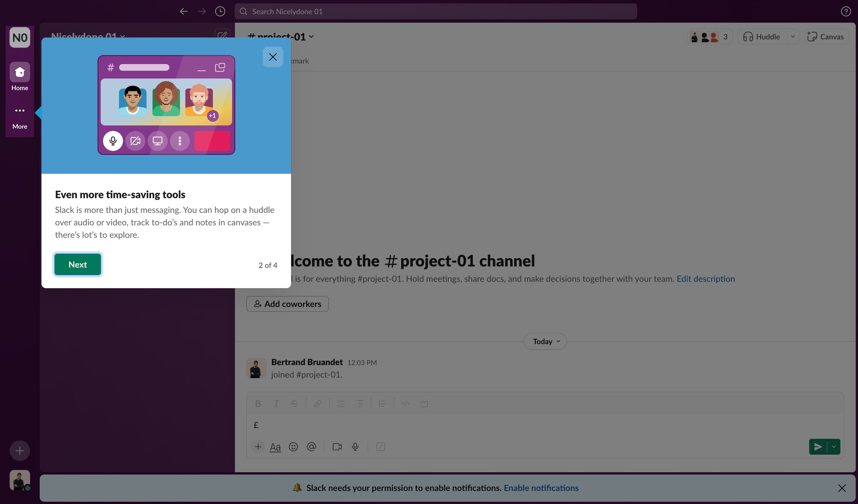Open the help question mark icon
The image size is (858, 504).
(845, 11)
